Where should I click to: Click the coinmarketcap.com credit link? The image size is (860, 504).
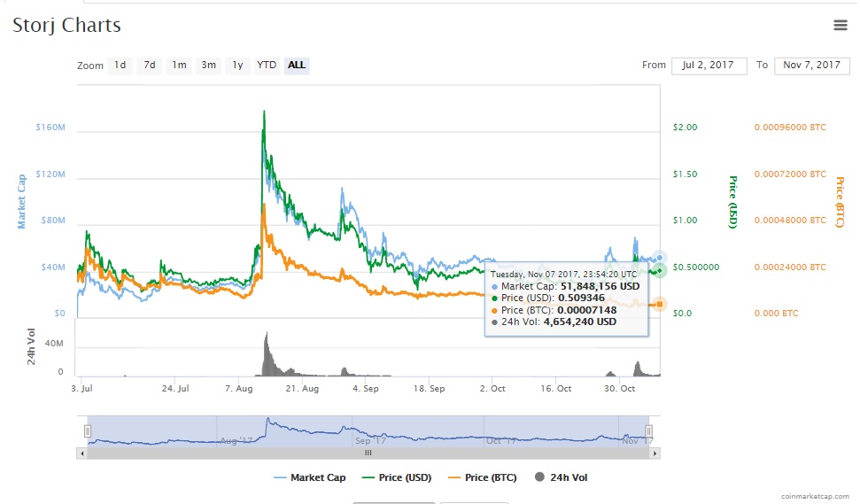(815, 496)
